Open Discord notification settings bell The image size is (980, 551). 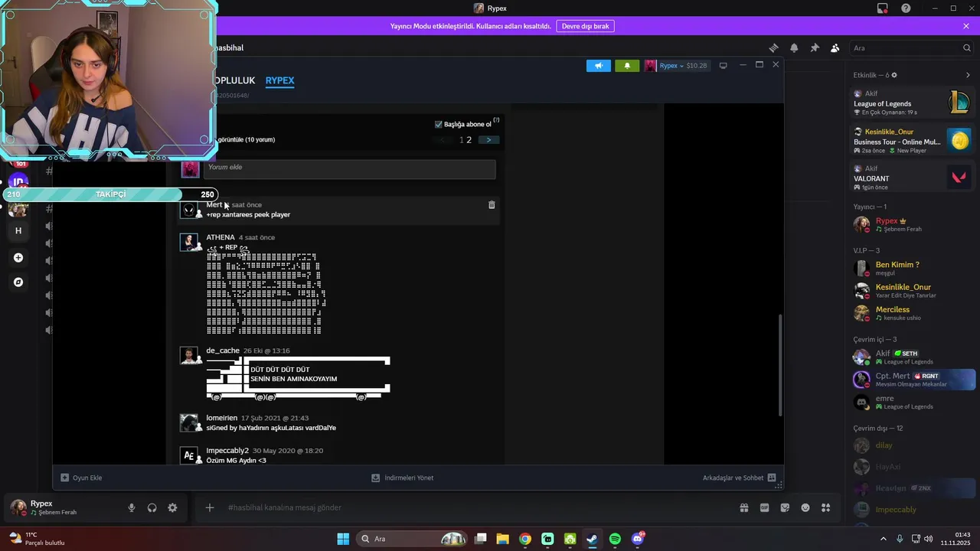(794, 47)
